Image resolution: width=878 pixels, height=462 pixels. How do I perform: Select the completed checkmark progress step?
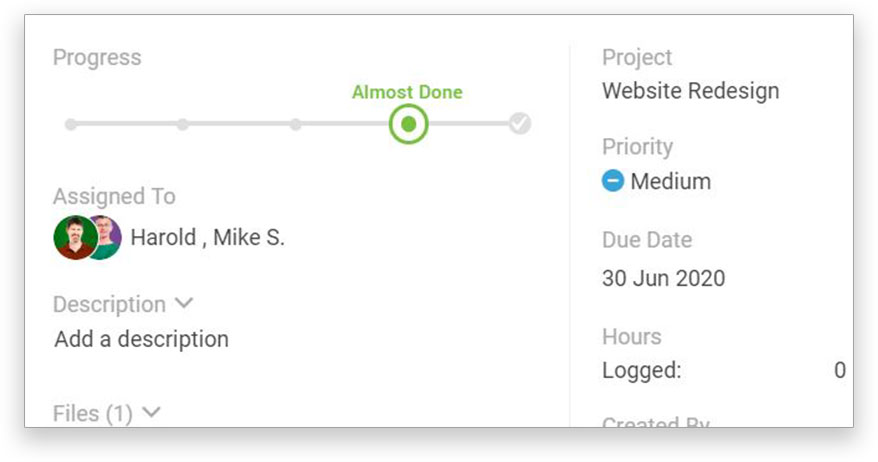coord(520,124)
